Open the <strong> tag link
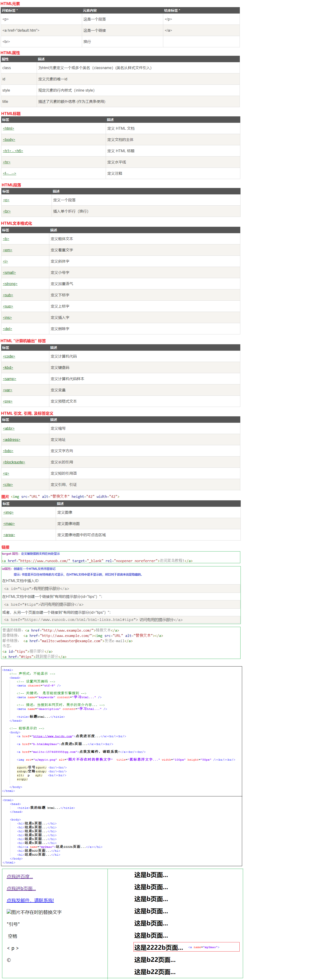310x980 pixels. click(x=10, y=284)
